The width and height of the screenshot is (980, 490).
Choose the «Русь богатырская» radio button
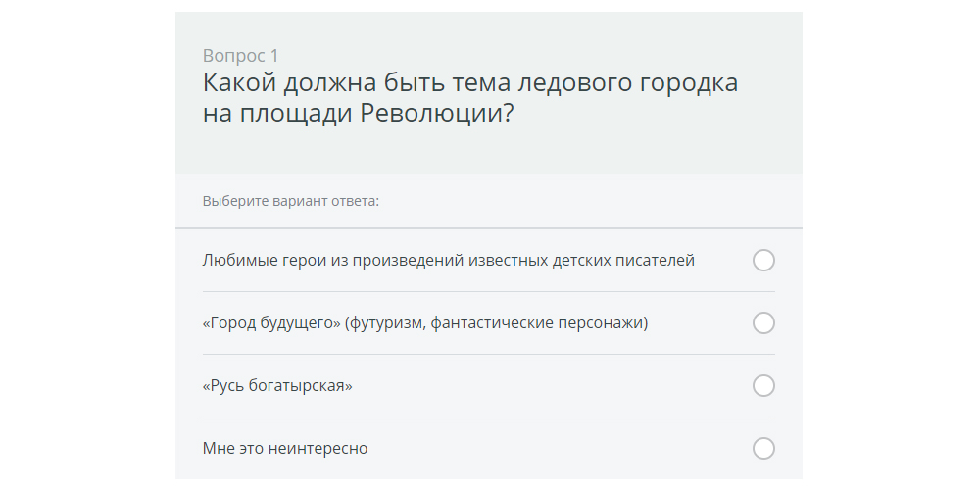tap(763, 385)
